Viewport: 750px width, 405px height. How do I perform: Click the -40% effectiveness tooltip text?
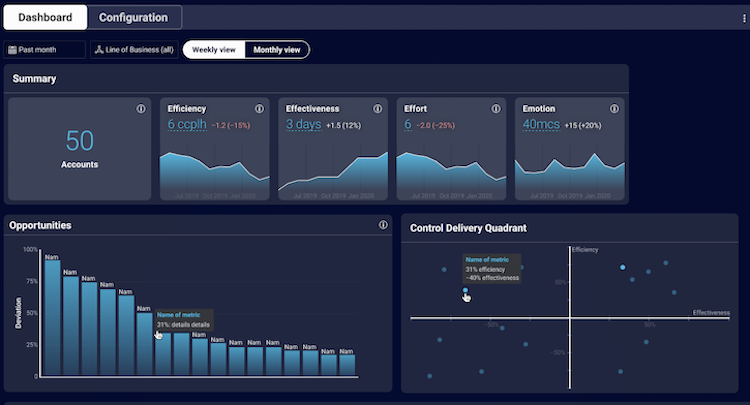point(492,278)
